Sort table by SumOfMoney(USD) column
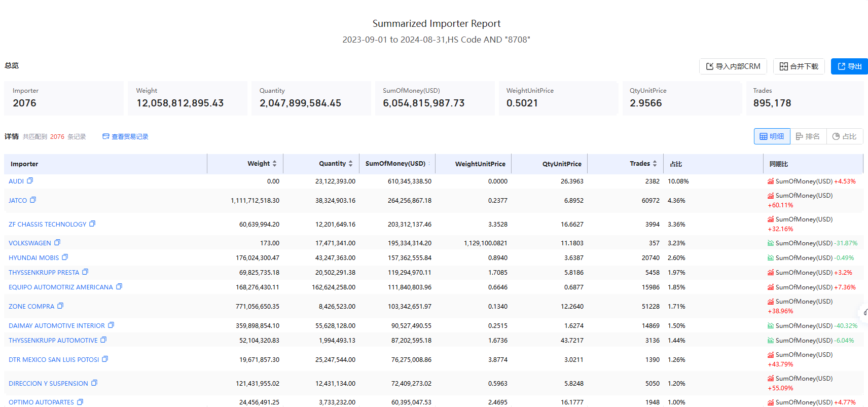Image resolution: width=868 pixels, height=407 pixels. pos(429,164)
